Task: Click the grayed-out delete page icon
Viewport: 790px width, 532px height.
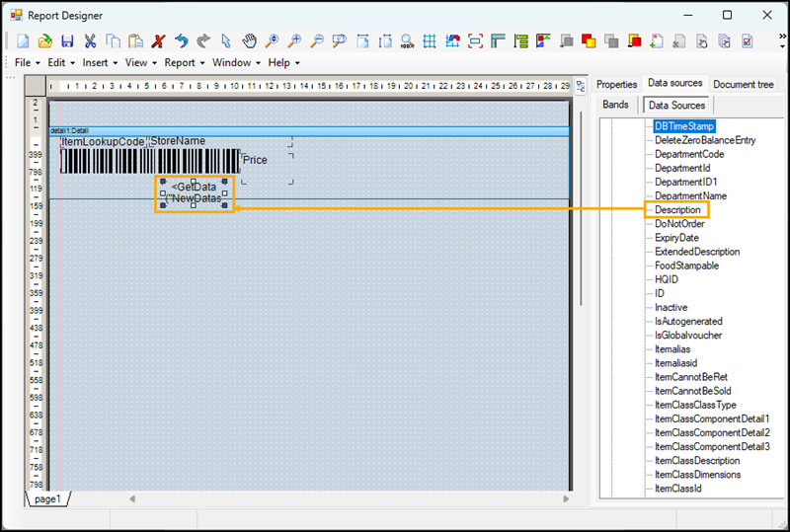Action: (679, 41)
